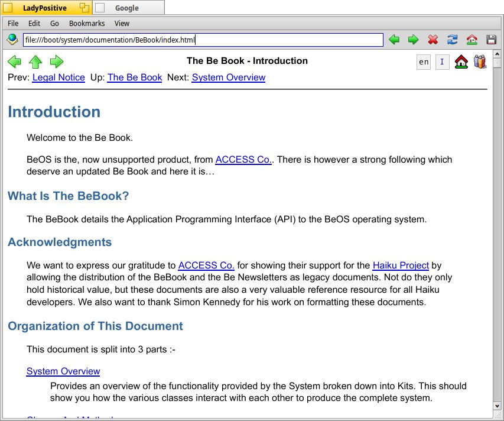Click the 'I' index button
The image size is (504, 421).
click(443, 61)
